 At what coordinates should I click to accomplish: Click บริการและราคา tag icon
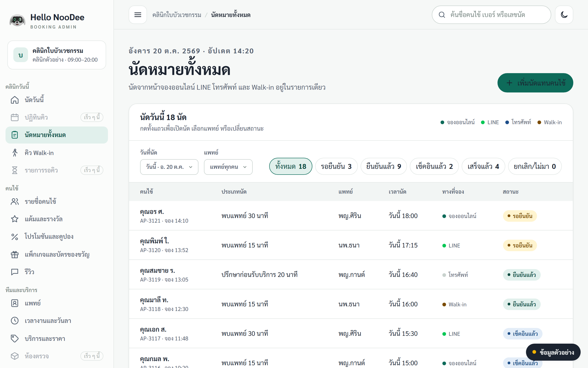(14, 339)
